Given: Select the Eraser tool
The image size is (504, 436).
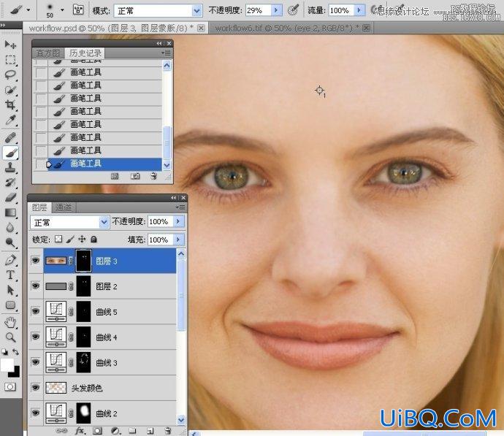Looking at the screenshot, I should click(x=10, y=197).
